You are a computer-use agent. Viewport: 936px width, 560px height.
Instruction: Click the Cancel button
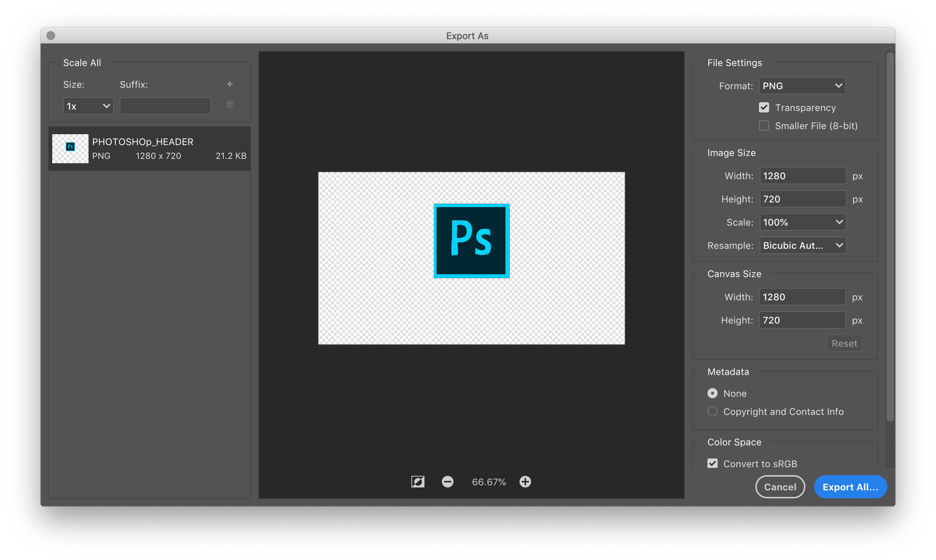click(780, 487)
